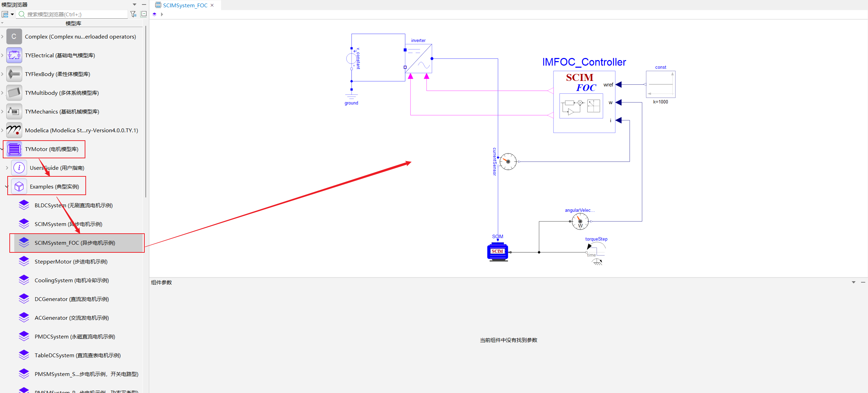
Task: Click the StepperMotor model icon
Action: 24,261
